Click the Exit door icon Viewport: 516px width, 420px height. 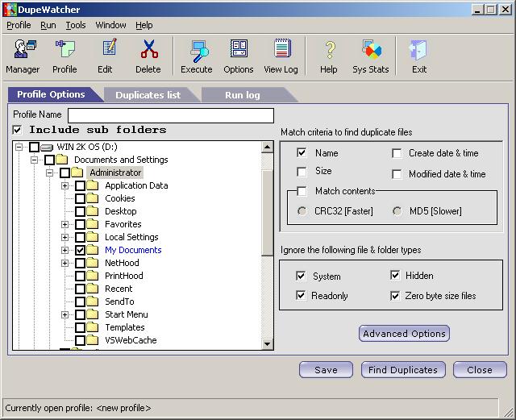point(418,50)
